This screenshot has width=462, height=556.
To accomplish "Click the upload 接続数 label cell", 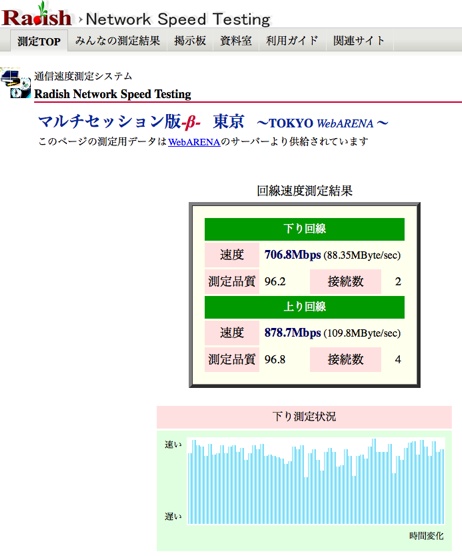I will (x=345, y=360).
